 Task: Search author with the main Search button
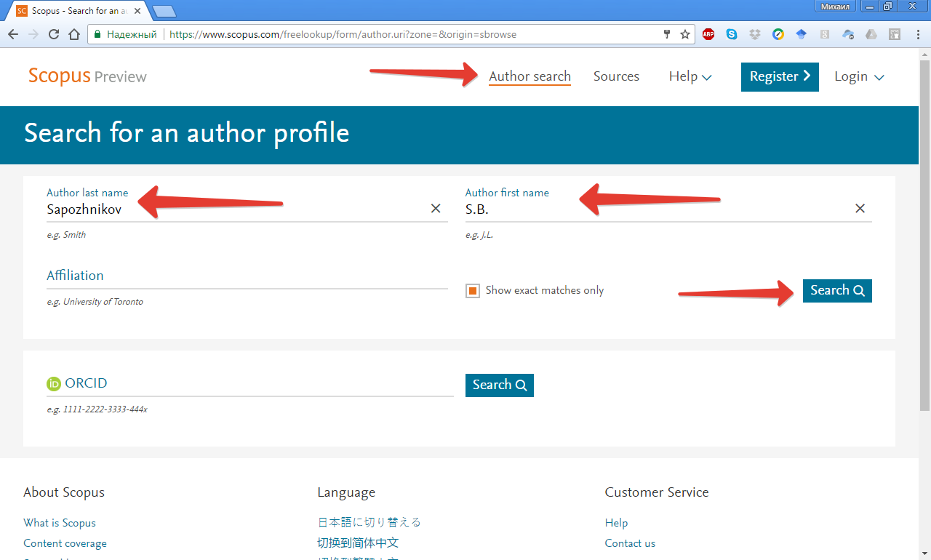point(837,291)
